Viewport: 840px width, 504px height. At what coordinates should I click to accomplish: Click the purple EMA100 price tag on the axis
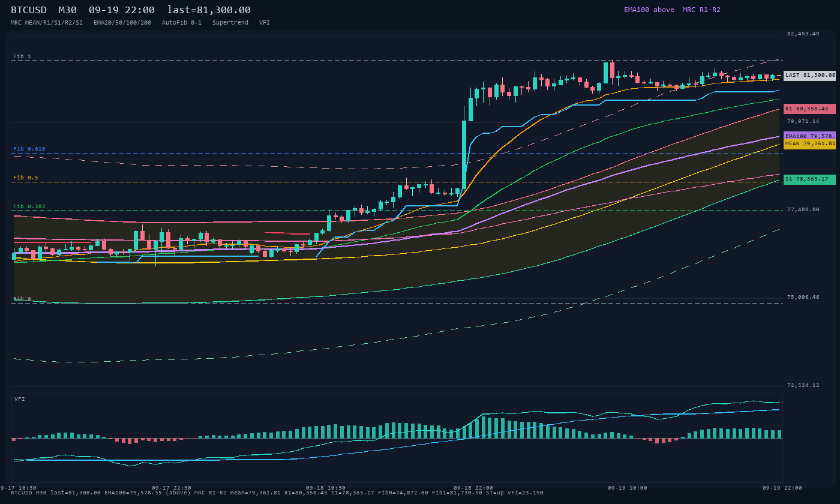(810, 136)
